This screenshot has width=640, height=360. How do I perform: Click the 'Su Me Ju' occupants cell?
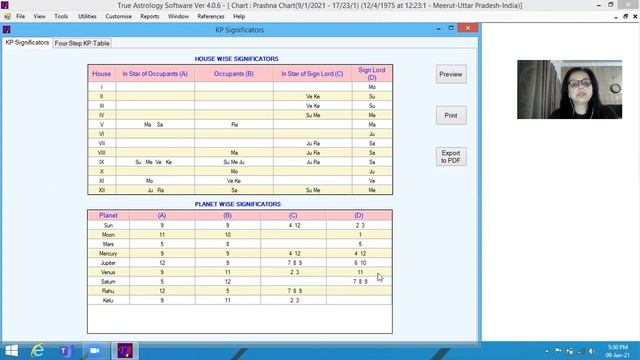(234, 162)
